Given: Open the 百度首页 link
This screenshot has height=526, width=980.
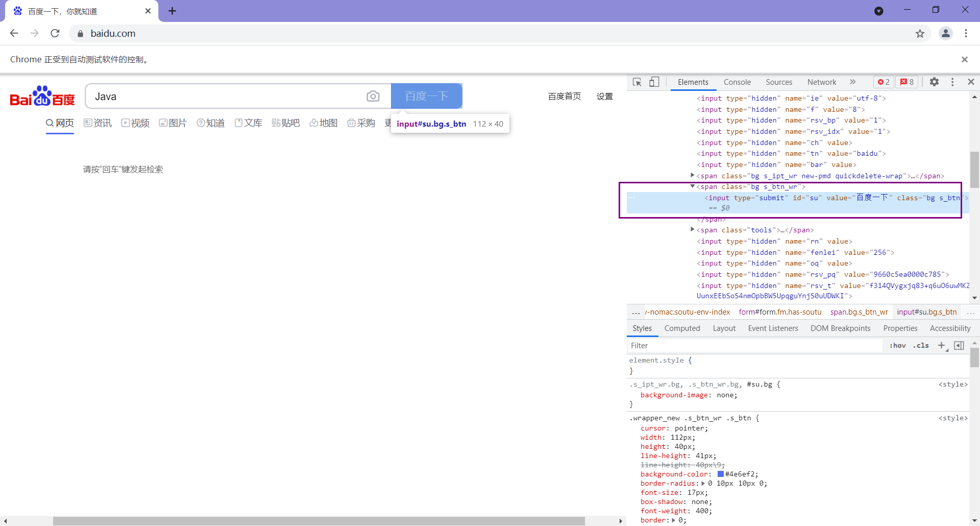Looking at the screenshot, I should (x=565, y=97).
